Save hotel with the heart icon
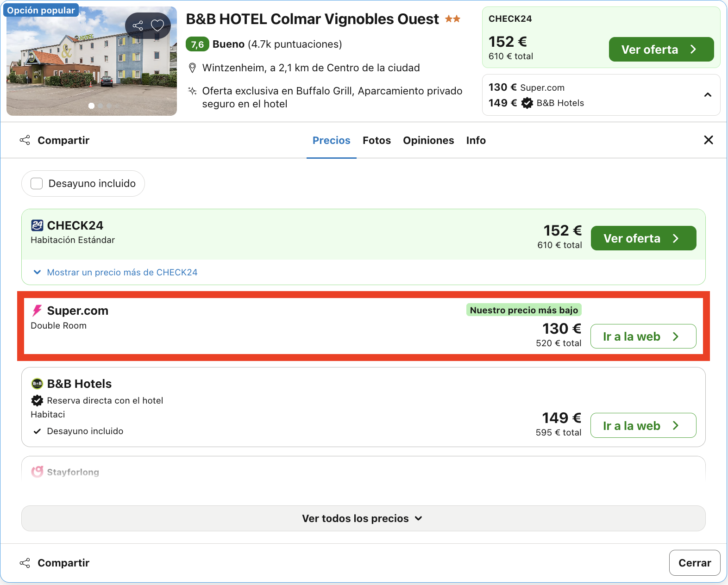This screenshot has width=728, height=585. 157,25
